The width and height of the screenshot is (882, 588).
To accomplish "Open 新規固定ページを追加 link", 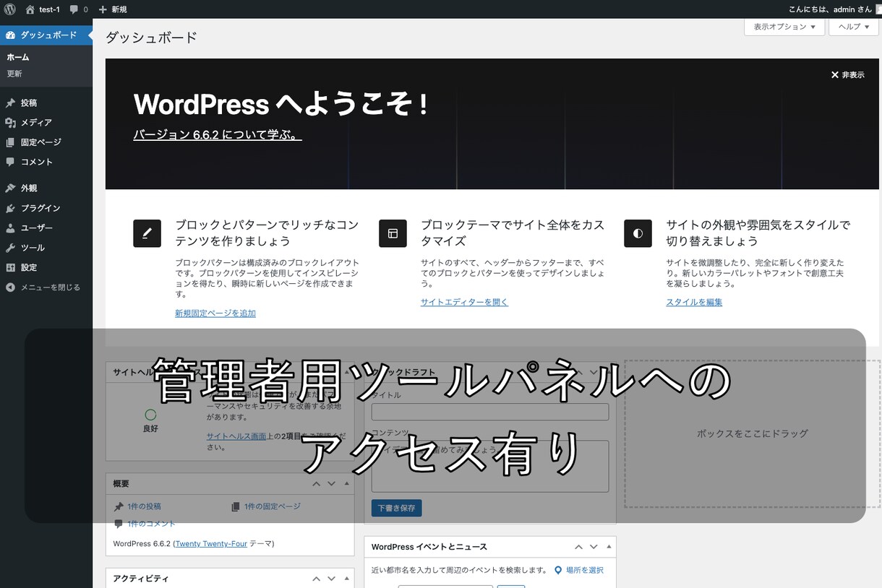I will coord(215,313).
